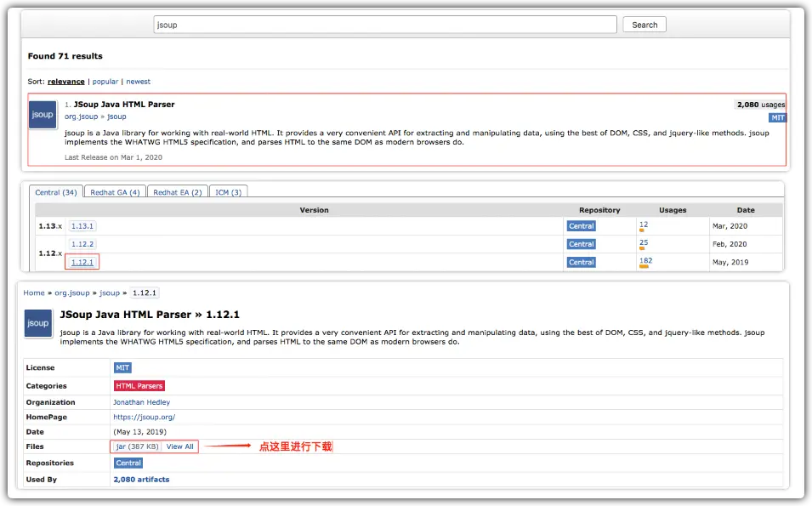The width and height of the screenshot is (812, 506).
Task: Open version 1.12.2
Action: tap(82, 244)
